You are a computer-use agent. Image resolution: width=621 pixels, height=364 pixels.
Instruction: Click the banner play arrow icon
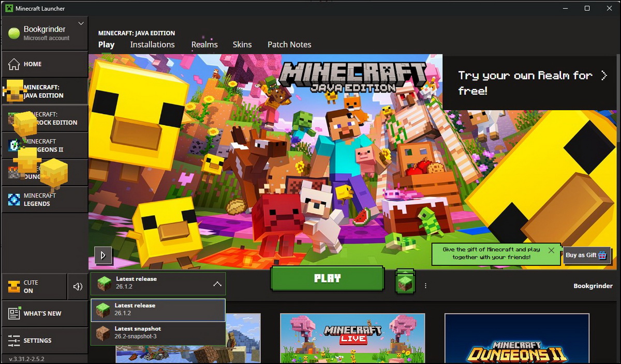103,255
